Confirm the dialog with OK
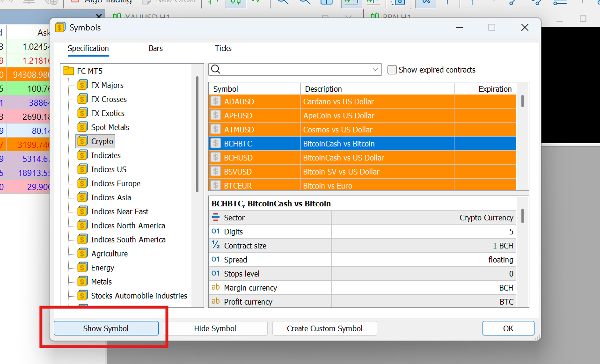This screenshot has height=364, width=600. pyautogui.click(x=508, y=328)
